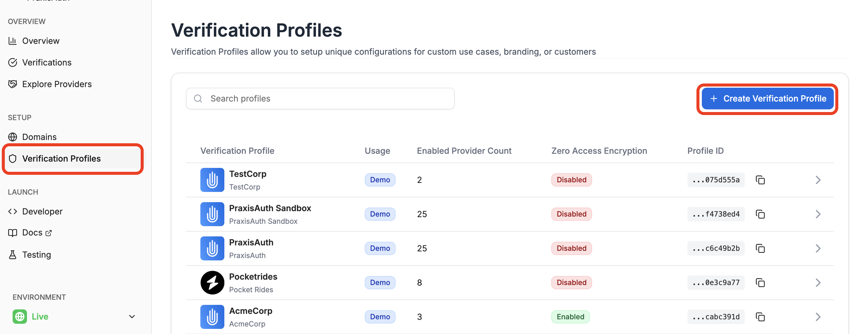Image resolution: width=868 pixels, height=334 pixels.
Task: Click the Pocketrides lightning bolt logo
Action: tap(212, 283)
